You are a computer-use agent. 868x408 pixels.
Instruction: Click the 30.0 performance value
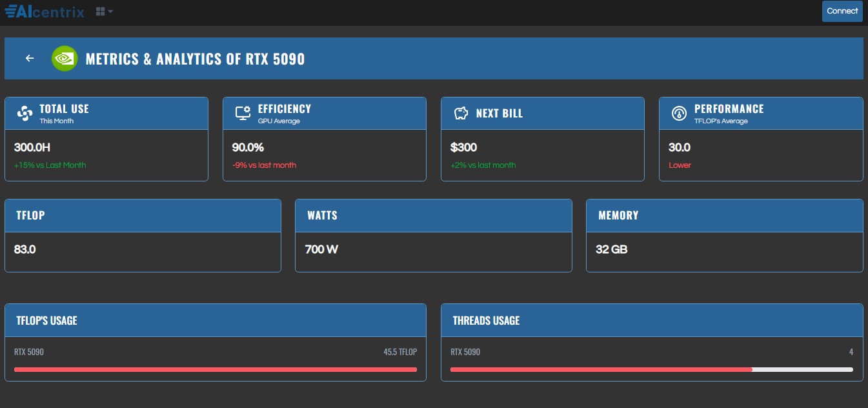(680, 147)
